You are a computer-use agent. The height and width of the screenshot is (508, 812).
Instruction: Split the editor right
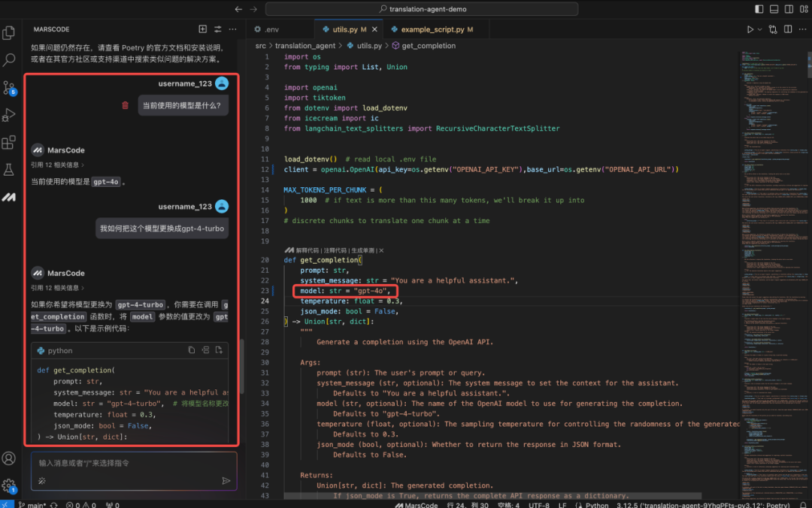point(788,29)
